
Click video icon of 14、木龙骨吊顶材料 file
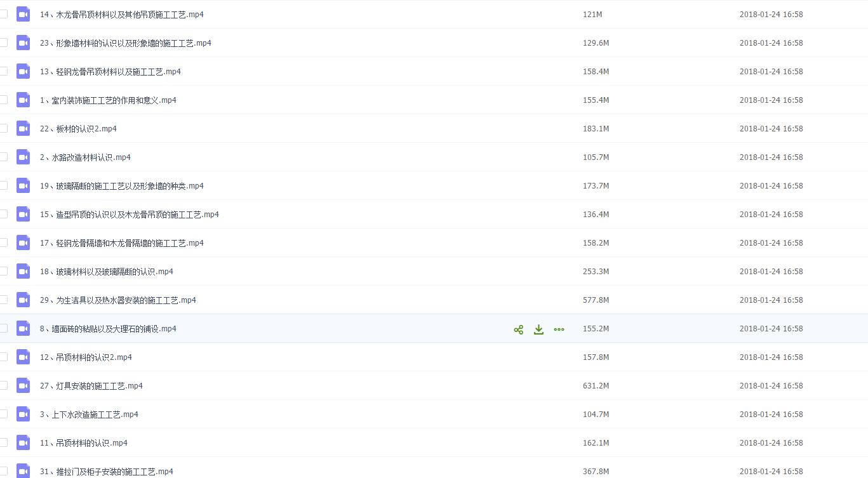pyautogui.click(x=23, y=14)
